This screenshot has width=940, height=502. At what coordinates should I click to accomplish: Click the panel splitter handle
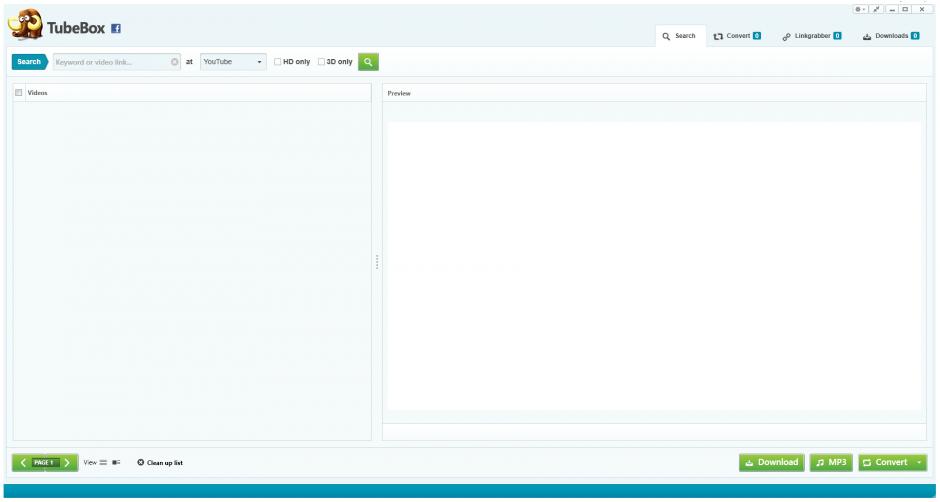(x=377, y=262)
